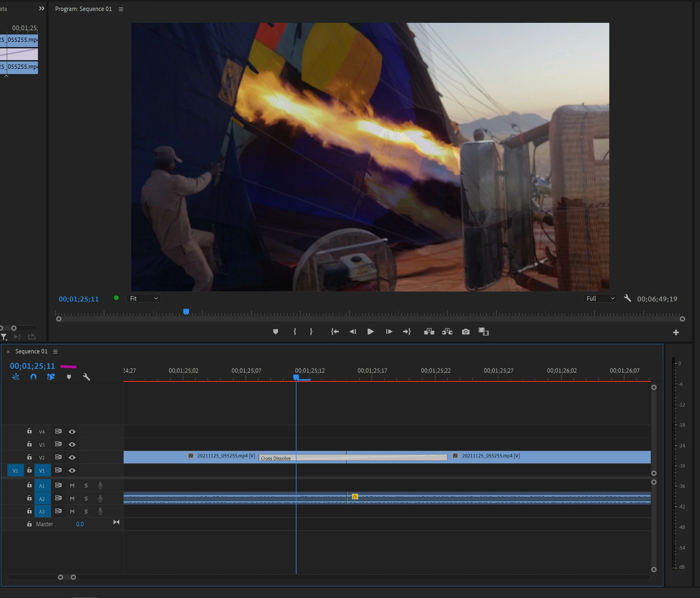Hide track V2 with eye toggle

72,457
